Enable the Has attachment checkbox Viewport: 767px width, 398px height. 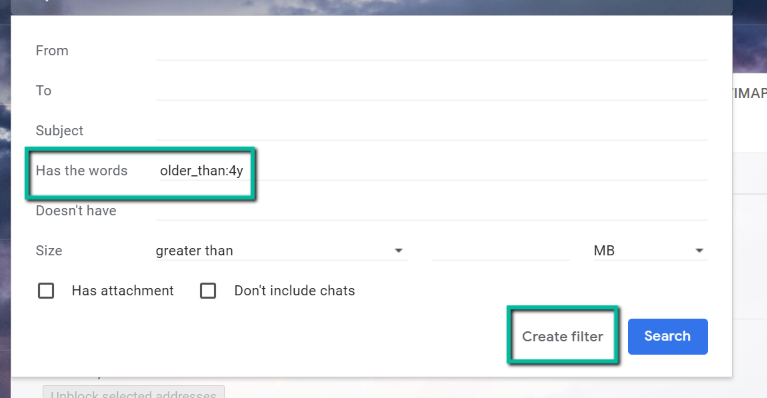coord(46,290)
